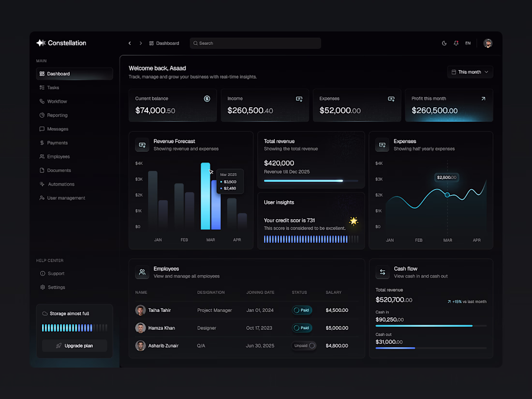Click the Revenue Forecast panel icon
The width and height of the screenshot is (532, 399).
142,145
